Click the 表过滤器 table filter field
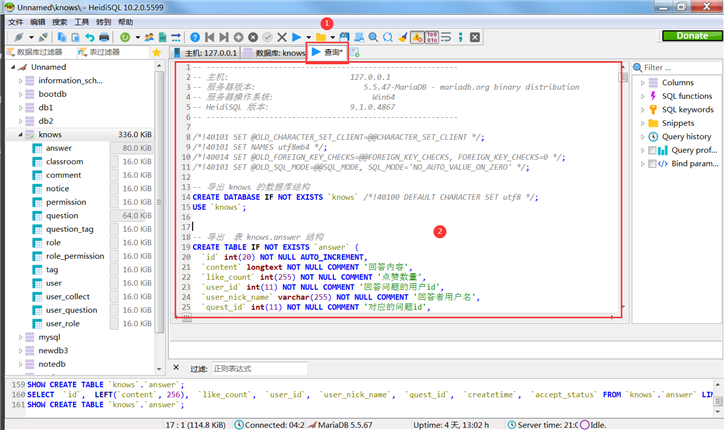This screenshot has width=724, height=430. [x=111, y=52]
